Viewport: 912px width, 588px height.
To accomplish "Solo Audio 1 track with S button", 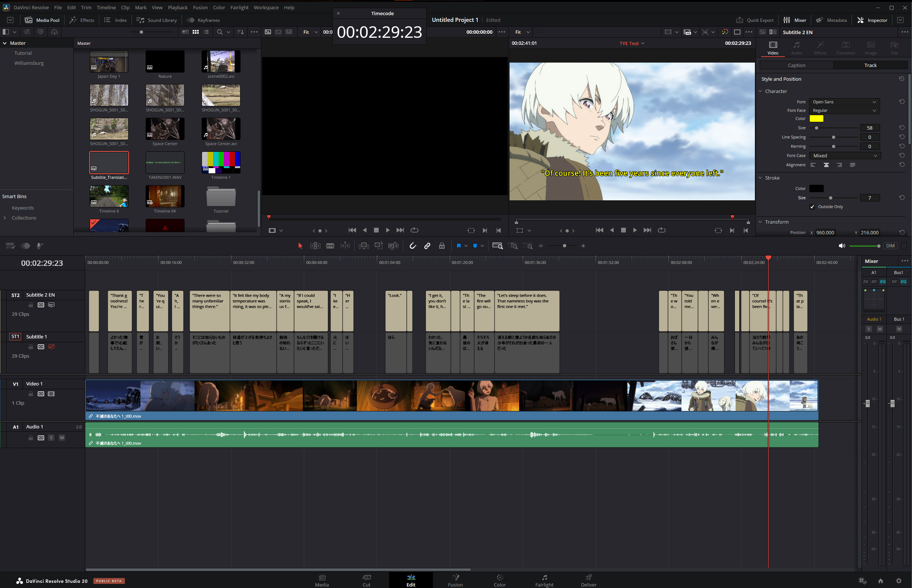I will point(51,438).
